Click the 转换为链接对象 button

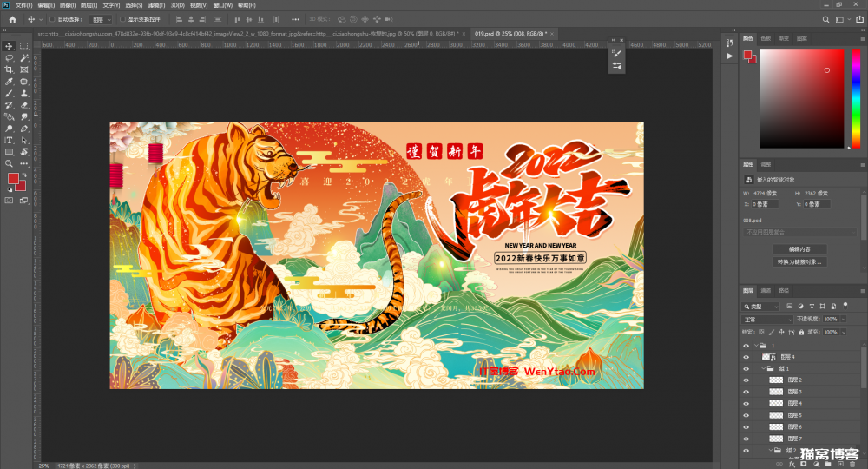point(799,262)
